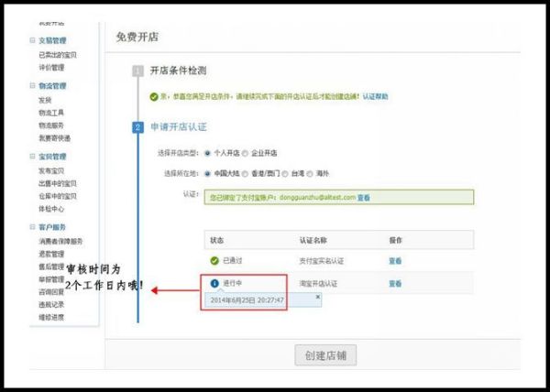Open the 认证帮助 link
The image size is (550, 392).
[373, 96]
